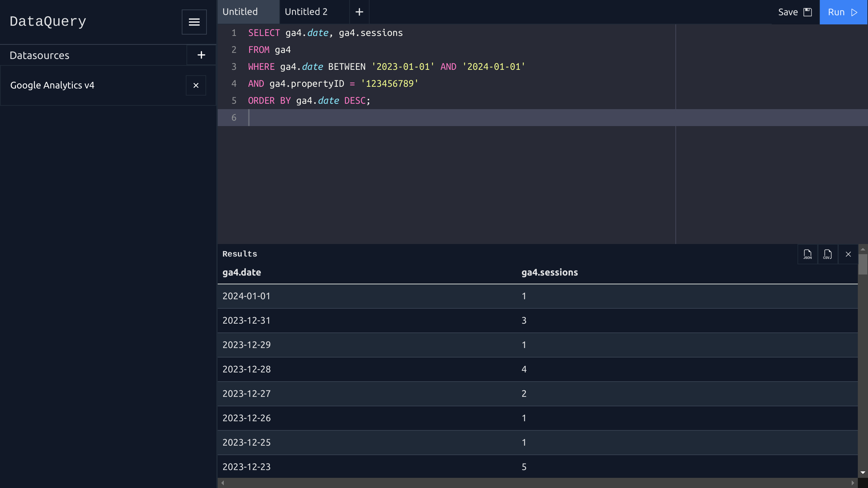Screen dimensions: 868x488
Task: Click the ga4.sessions column header
Action: tap(549, 272)
